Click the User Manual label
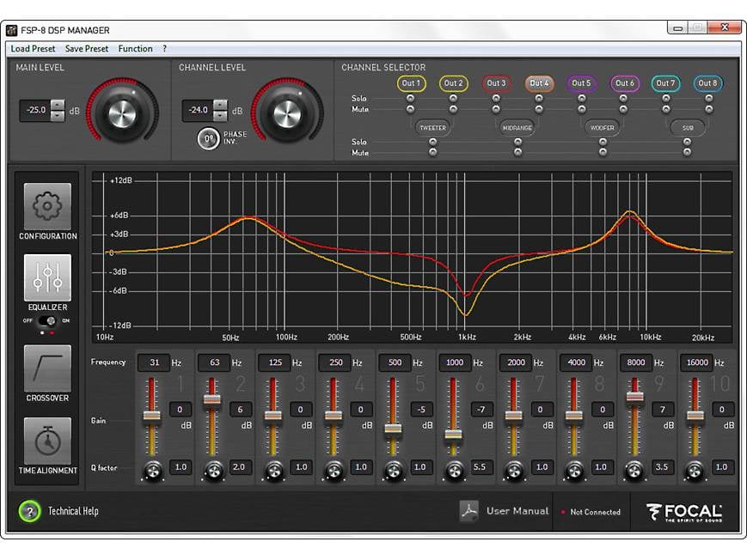 (517, 511)
